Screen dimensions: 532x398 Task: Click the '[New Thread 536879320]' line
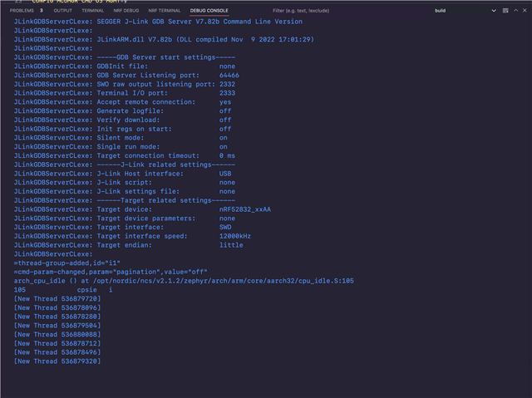(57, 361)
